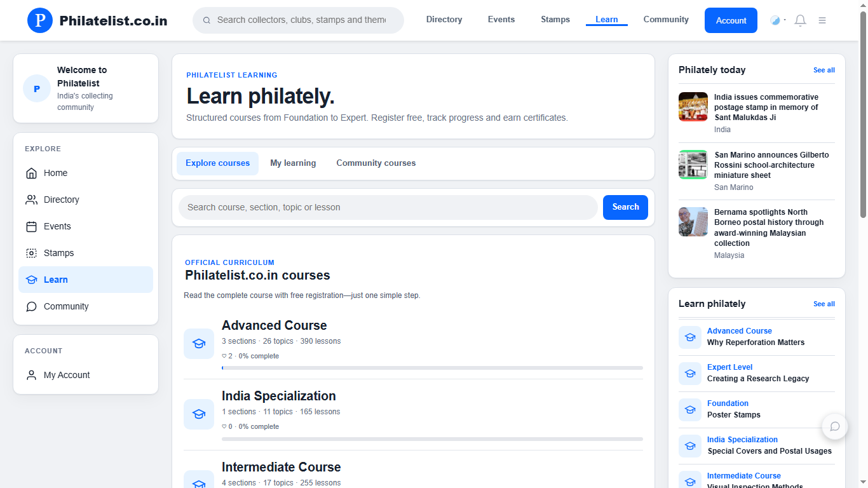Switch to the My learning tab

pos(293,163)
